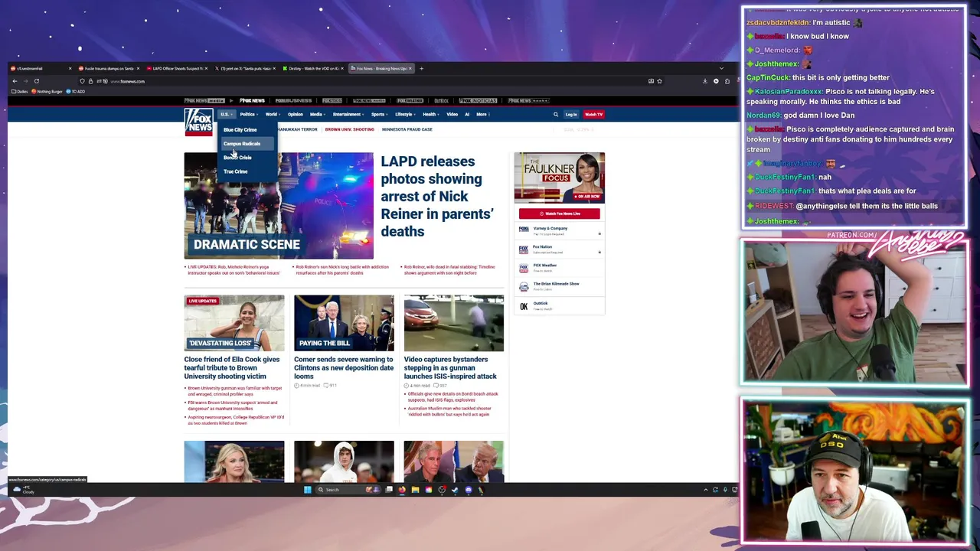Reload the page with the refresh icon
980x551 pixels.
(36, 81)
